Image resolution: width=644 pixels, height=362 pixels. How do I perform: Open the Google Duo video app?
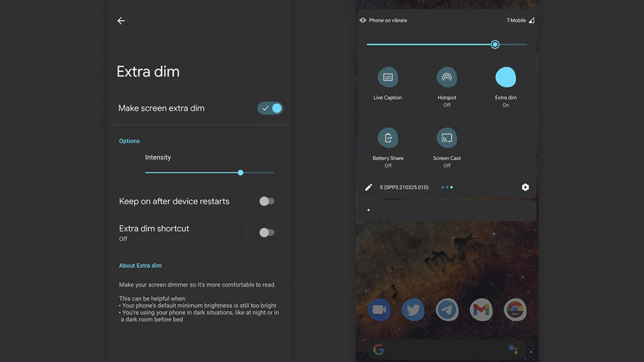379,309
